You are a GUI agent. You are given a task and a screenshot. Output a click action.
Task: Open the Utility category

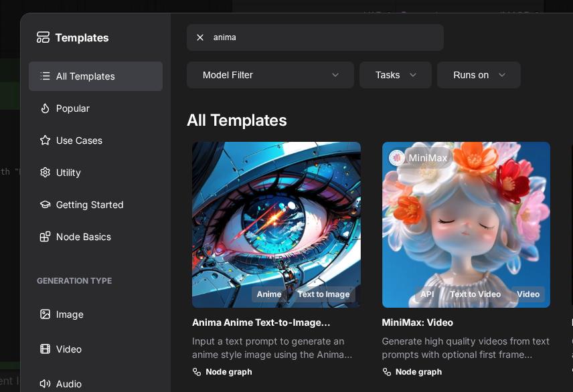pos(96,173)
